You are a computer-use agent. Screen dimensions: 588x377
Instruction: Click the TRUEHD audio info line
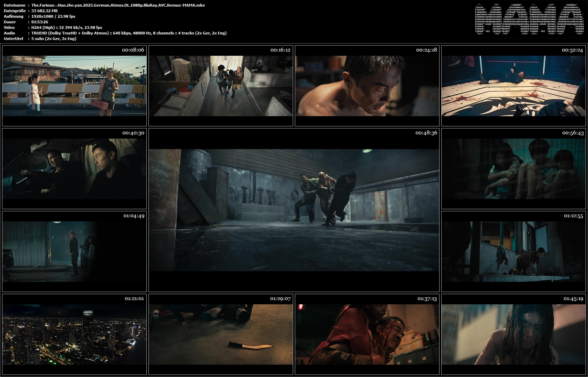pyautogui.click(x=129, y=33)
